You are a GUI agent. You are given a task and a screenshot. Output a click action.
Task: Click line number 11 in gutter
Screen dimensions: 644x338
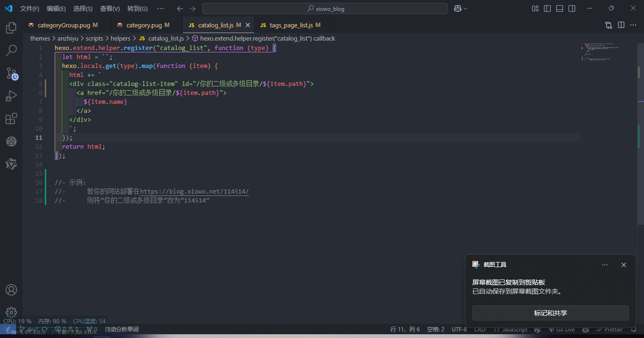pos(39,138)
